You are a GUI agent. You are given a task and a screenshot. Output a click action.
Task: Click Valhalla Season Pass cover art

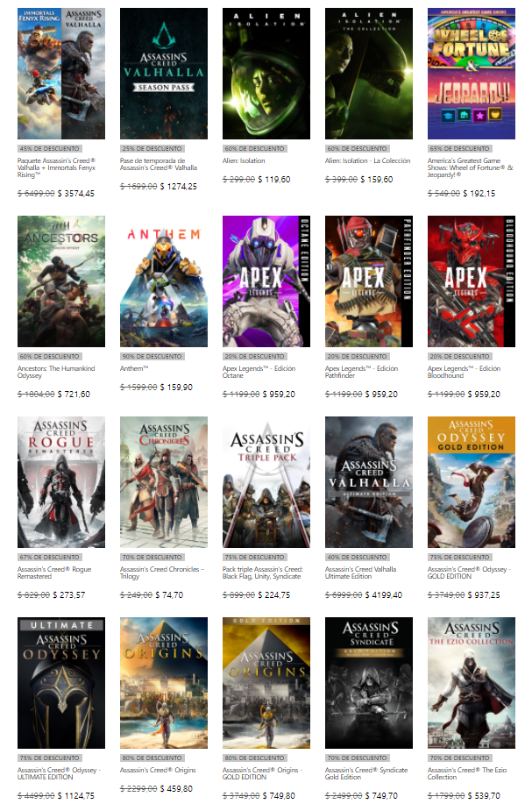click(163, 74)
